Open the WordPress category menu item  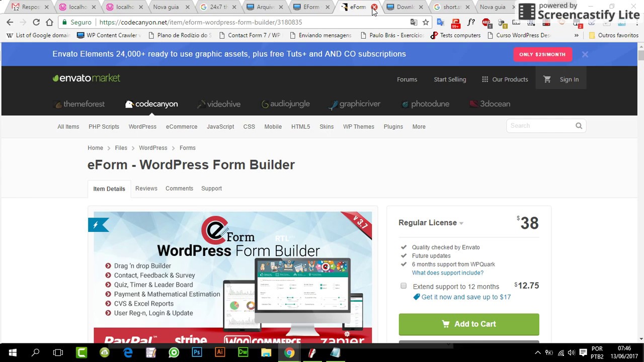(142, 127)
